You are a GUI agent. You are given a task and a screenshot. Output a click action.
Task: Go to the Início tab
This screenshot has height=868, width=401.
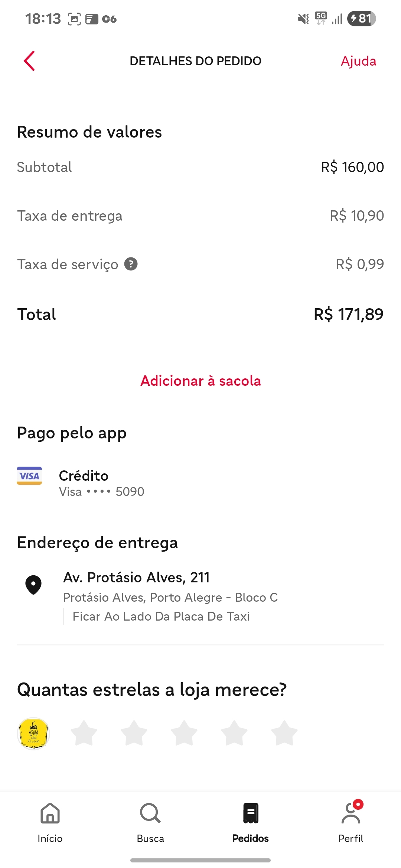[50, 822]
